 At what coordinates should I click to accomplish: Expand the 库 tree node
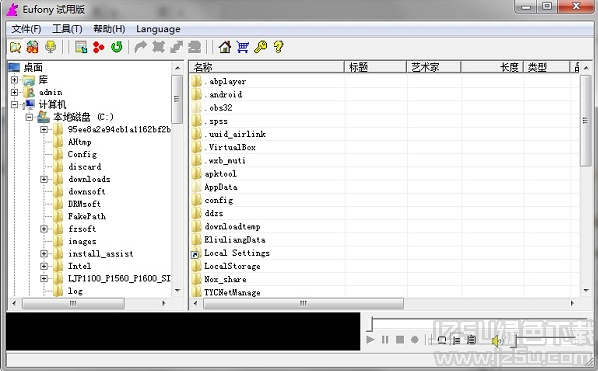click(x=14, y=80)
